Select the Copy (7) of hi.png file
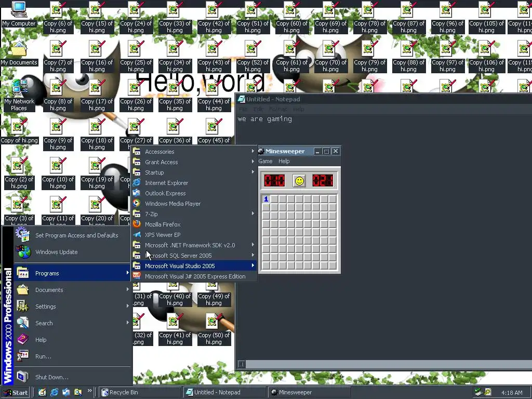The width and height of the screenshot is (532, 399). pos(58,56)
